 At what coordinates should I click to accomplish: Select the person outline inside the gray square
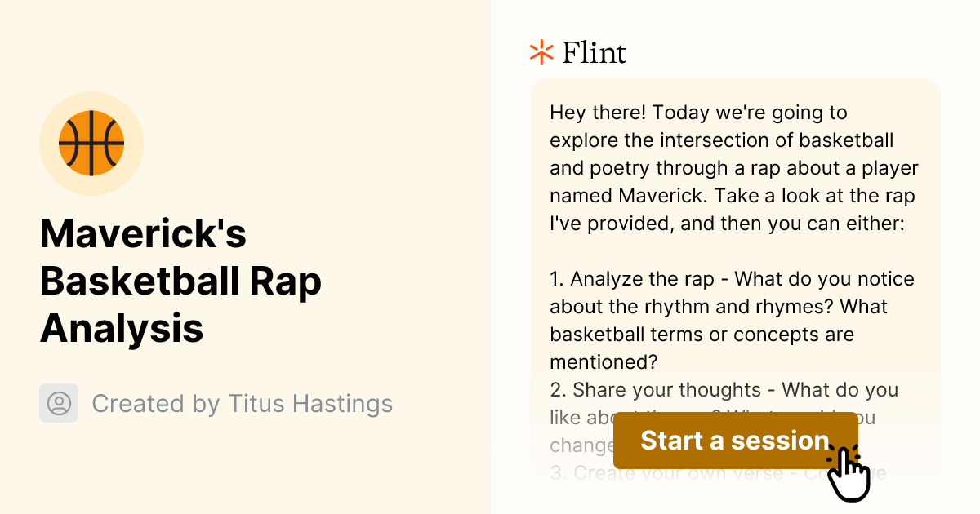pyautogui.click(x=58, y=403)
